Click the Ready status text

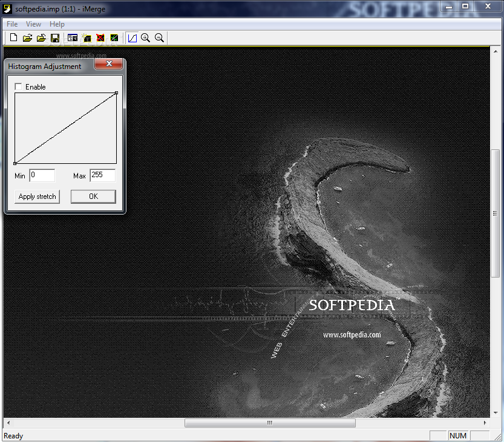tap(13, 436)
